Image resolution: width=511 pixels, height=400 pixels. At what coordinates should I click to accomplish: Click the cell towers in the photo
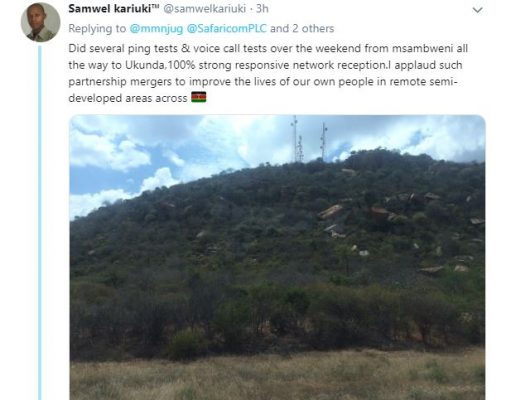(309, 141)
